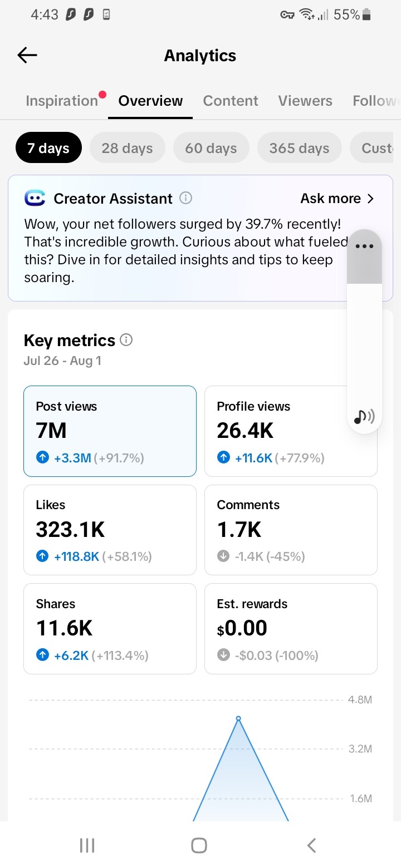This screenshot has height=868, width=401.
Task: Select the 365 days range
Action: [299, 148]
